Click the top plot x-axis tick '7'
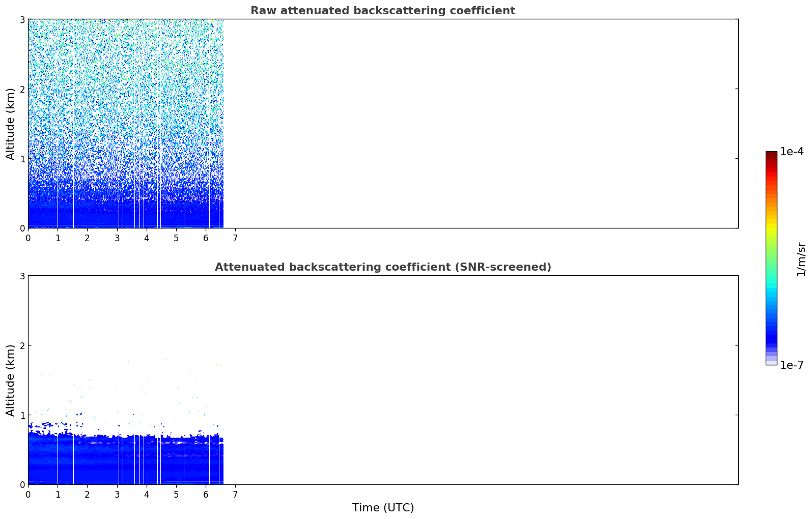Viewport: 812px width, 519px height. point(235,238)
